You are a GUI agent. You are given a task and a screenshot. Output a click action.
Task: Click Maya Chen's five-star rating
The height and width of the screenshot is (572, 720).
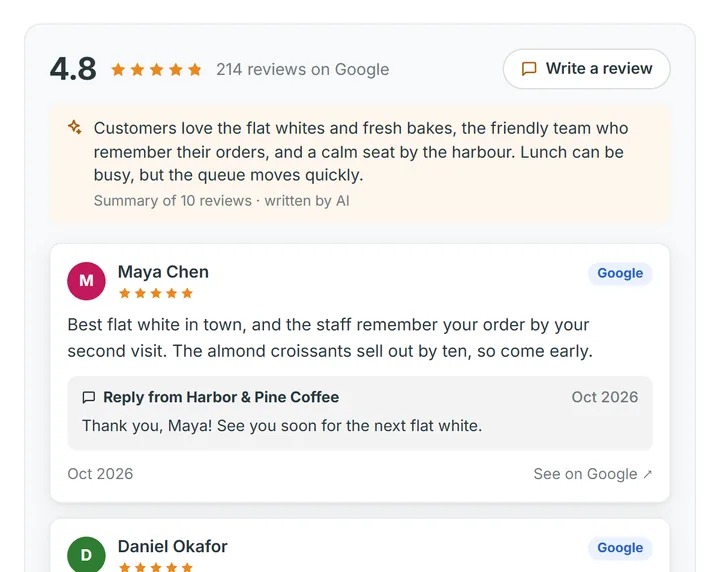(156, 293)
